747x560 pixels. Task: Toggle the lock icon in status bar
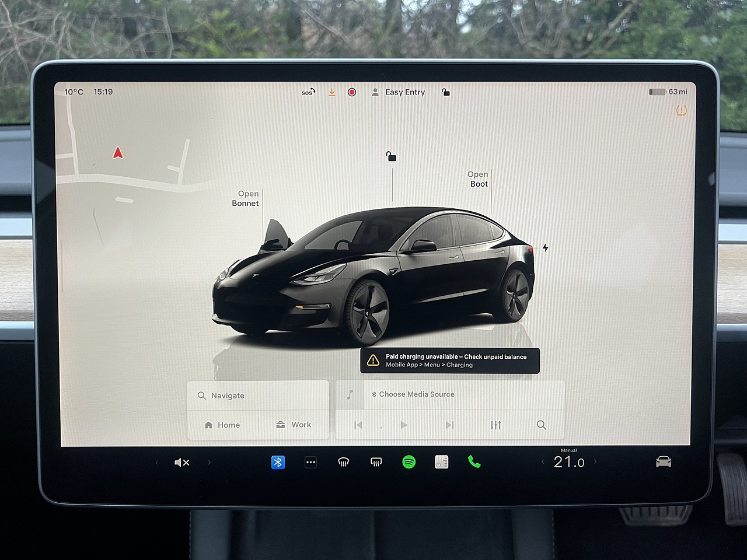point(446,92)
